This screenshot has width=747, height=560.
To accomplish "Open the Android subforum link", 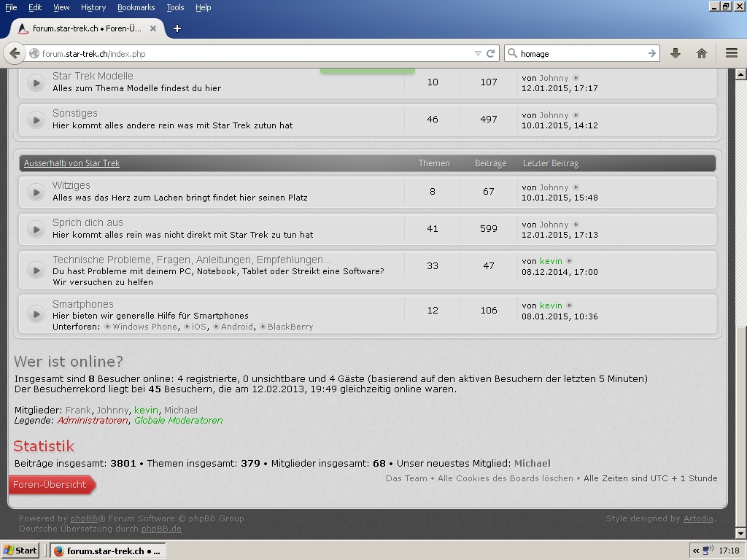I will tap(237, 327).
